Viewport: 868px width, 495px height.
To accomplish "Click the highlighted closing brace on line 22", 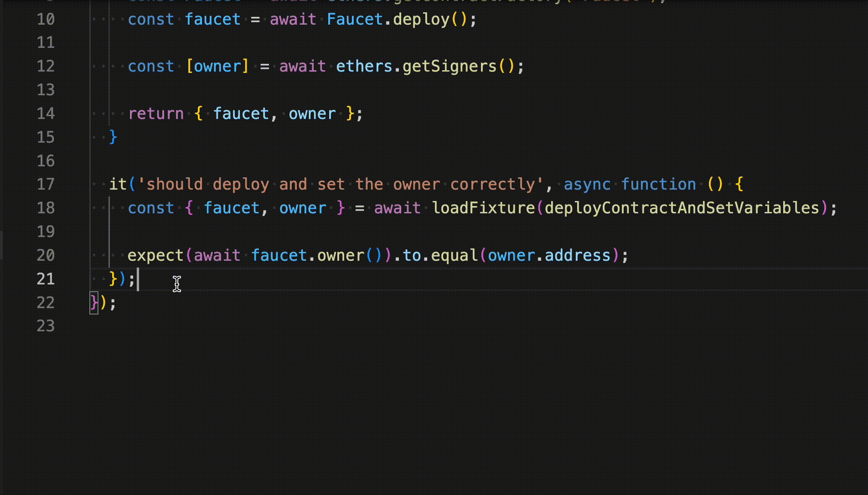I will (93, 302).
